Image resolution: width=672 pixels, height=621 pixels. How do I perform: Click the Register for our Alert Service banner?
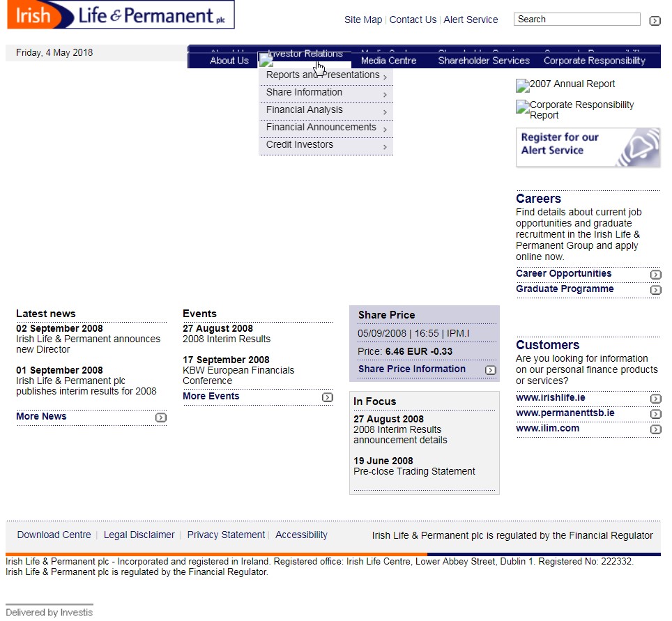588,148
